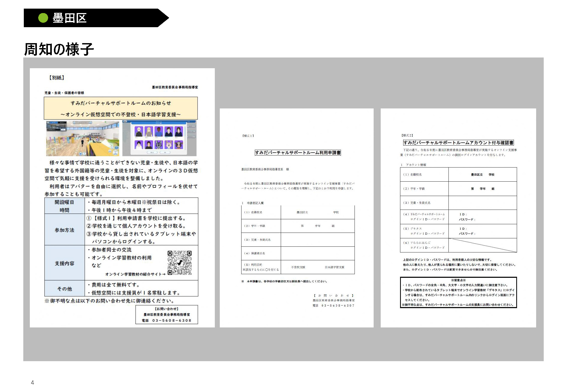The height and width of the screenshot is (392, 567).
Task: Click (3) 児童・生徒氏名 blank cell in application form
Action: (318, 240)
